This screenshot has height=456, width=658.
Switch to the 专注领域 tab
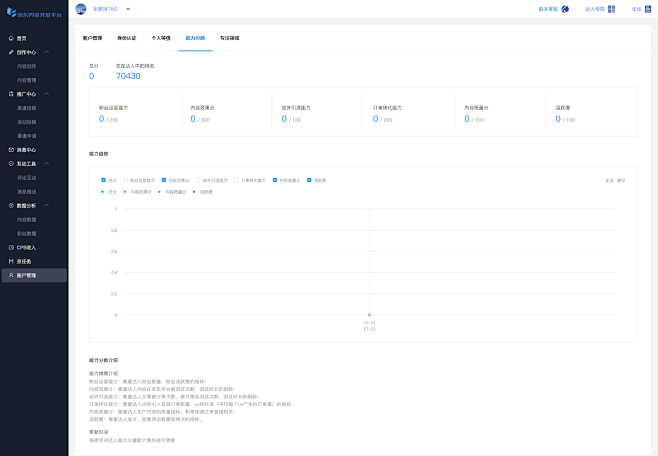[x=229, y=37]
